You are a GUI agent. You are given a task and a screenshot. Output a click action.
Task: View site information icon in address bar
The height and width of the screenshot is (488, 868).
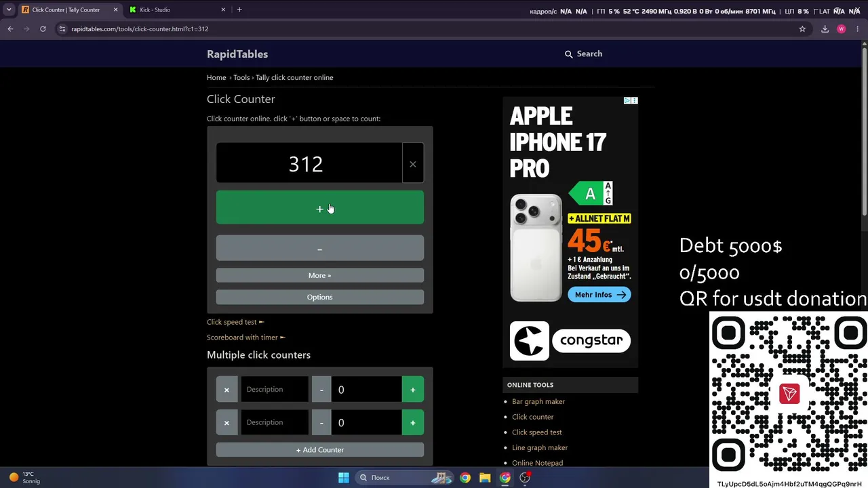62,29
